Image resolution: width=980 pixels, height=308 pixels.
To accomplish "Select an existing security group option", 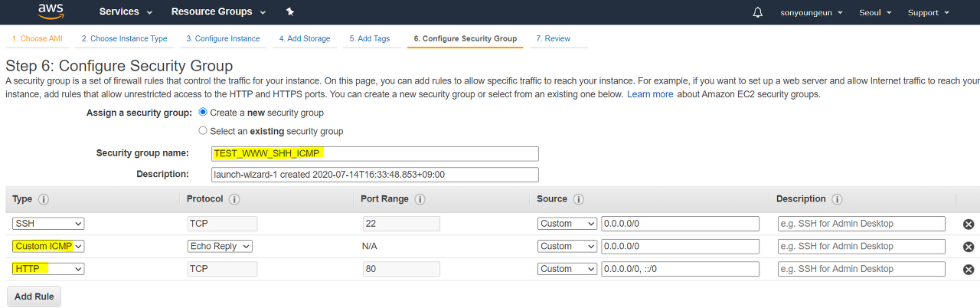I will point(203,130).
